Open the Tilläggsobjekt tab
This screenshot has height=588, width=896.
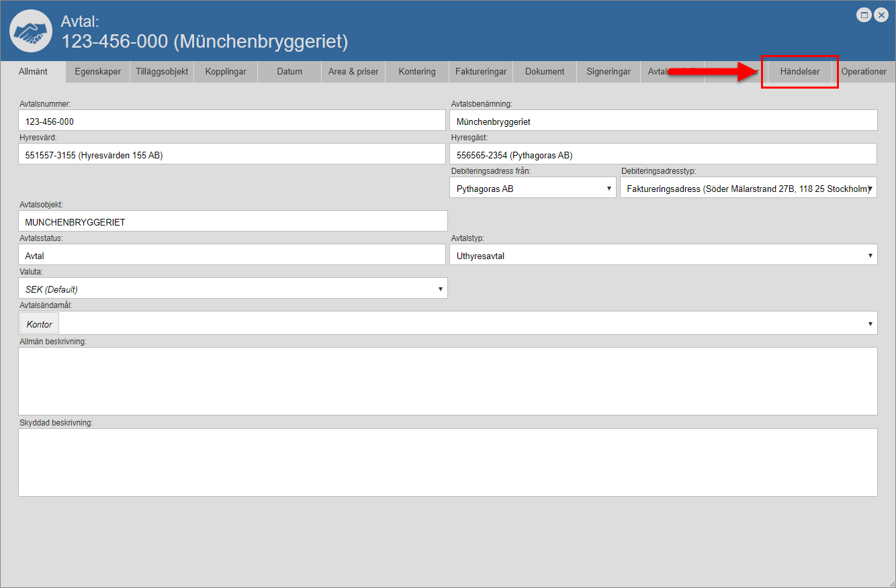pyautogui.click(x=162, y=72)
